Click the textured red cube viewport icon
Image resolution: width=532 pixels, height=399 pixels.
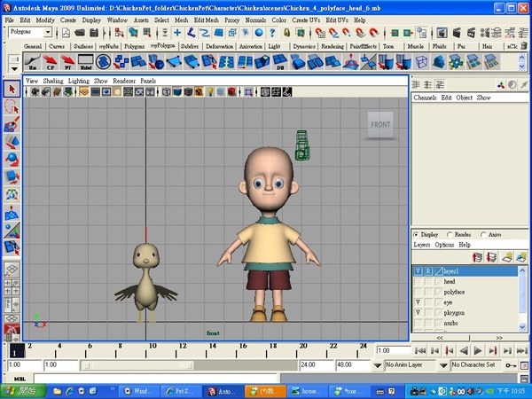click(231, 91)
